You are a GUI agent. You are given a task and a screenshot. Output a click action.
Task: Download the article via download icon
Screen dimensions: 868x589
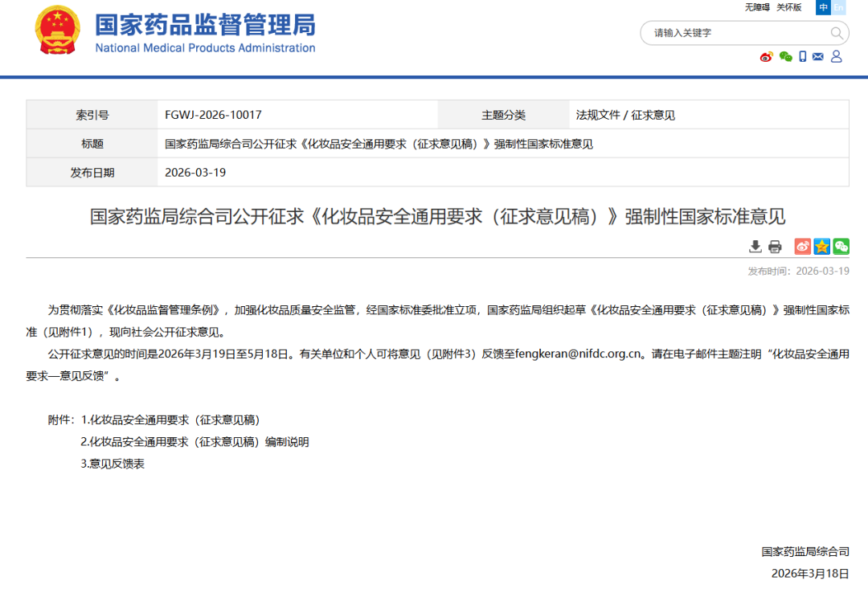755,247
